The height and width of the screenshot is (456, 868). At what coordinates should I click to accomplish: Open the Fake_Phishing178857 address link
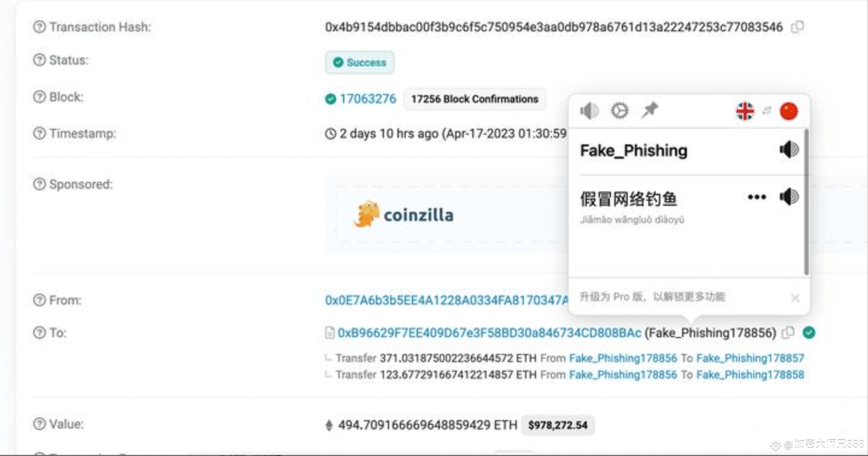pos(750,358)
